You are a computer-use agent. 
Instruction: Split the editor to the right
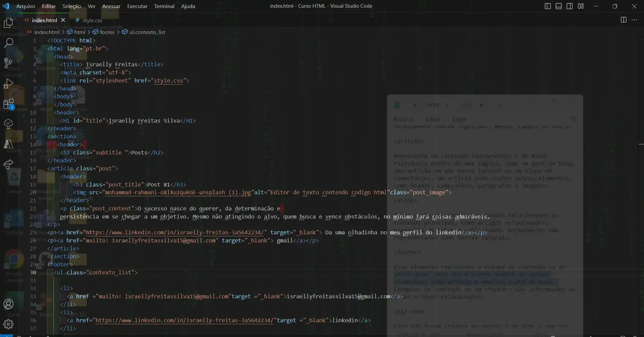[x=623, y=20]
